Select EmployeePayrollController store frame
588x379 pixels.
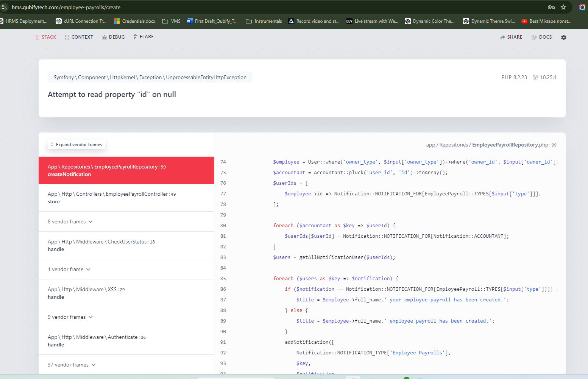tap(126, 198)
